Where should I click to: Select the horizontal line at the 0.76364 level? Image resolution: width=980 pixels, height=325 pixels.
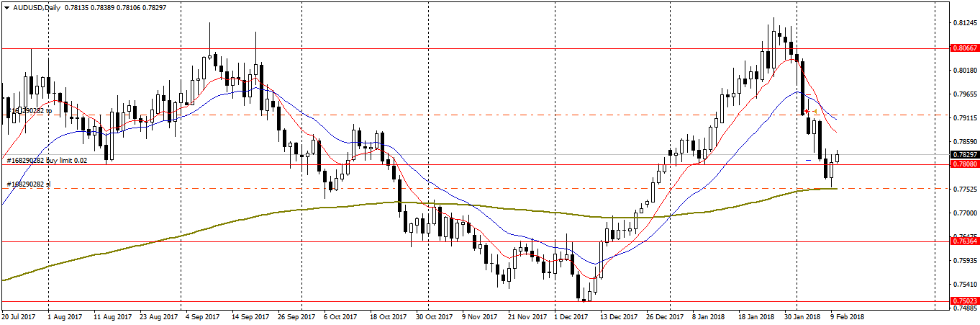475,242
